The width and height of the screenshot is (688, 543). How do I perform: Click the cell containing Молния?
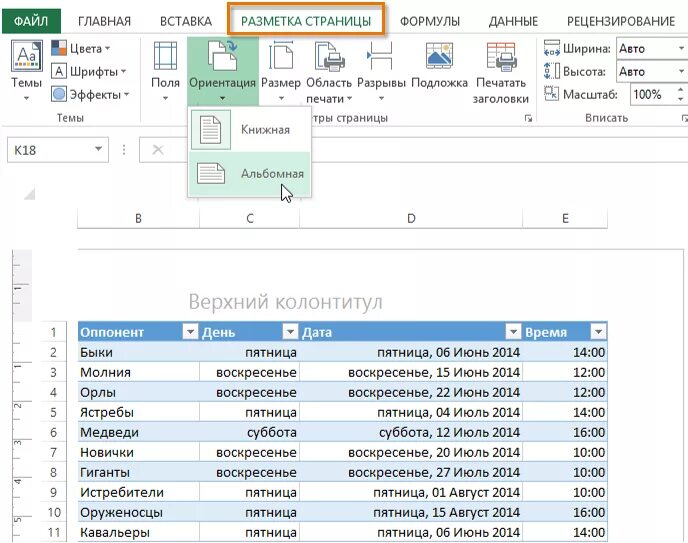(139, 372)
